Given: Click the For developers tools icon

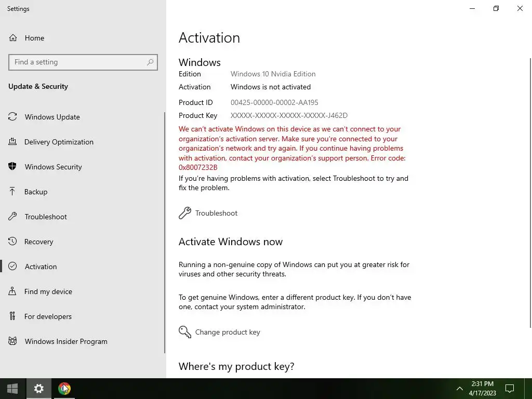Looking at the screenshot, I should pyautogui.click(x=12, y=316).
